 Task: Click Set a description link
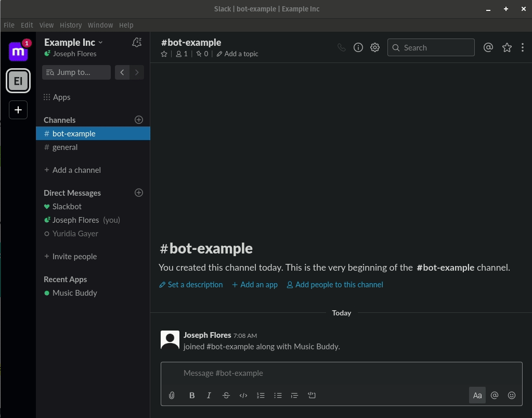point(191,285)
